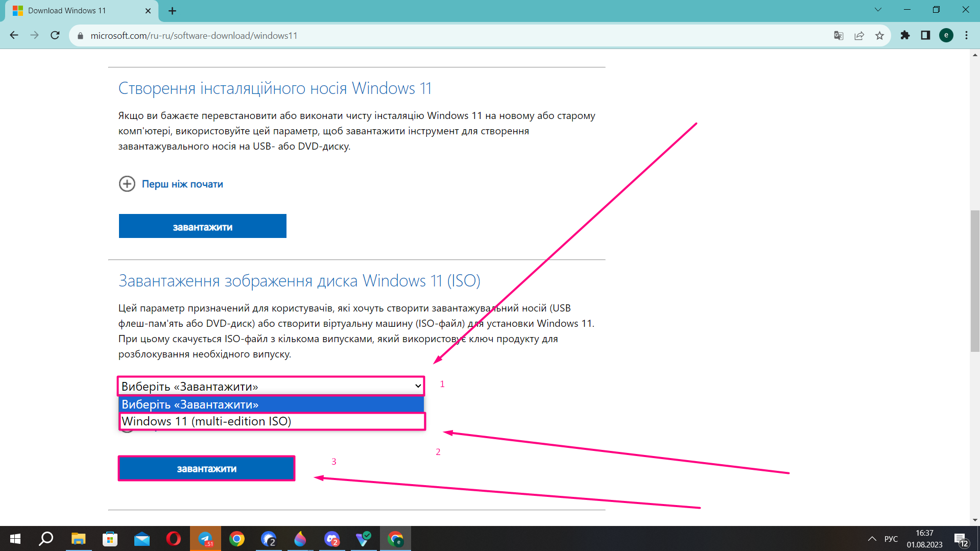Switch to the active Chrome profile window
Image resolution: width=980 pixels, height=551 pixels.
pyautogui.click(x=395, y=539)
